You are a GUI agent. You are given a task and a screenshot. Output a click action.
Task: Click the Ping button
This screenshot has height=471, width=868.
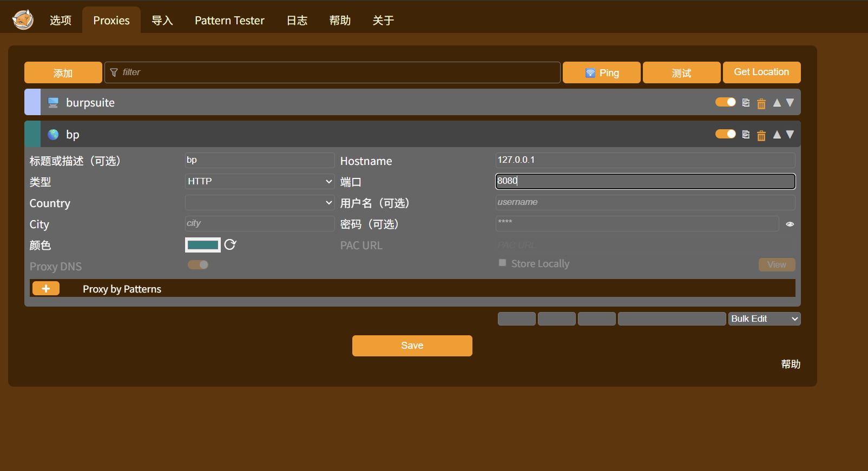coord(602,72)
